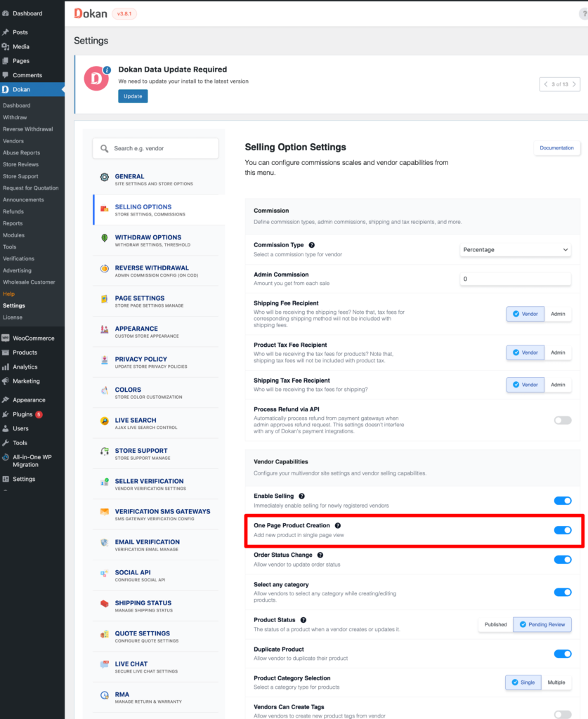The height and width of the screenshot is (719, 588).
Task: Disable One Page Product Creation toggle
Action: pyautogui.click(x=563, y=530)
